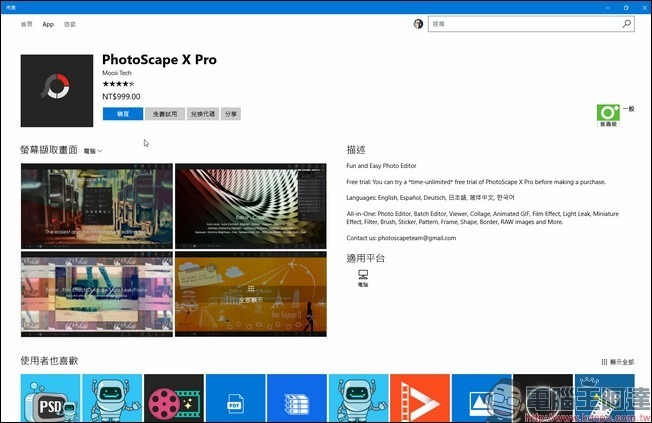
Task: Click the PhotoScape X Pro app logo
Action: (x=57, y=90)
